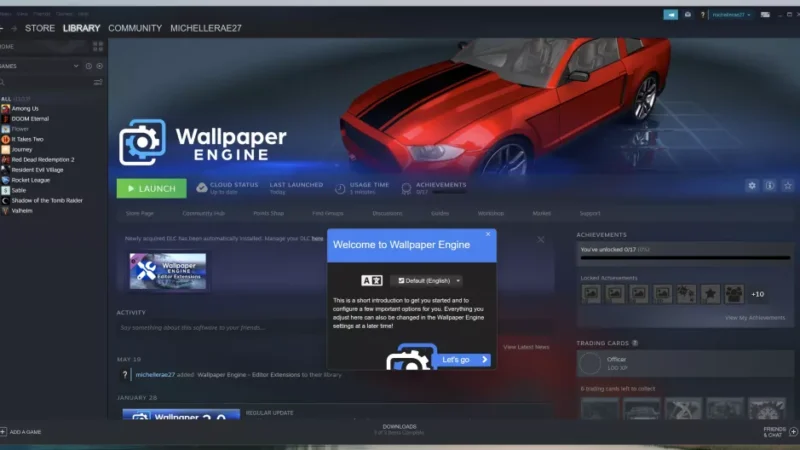This screenshot has width=800, height=450.
Task: Open the Default (English) language dropdown
Action: pos(441,281)
